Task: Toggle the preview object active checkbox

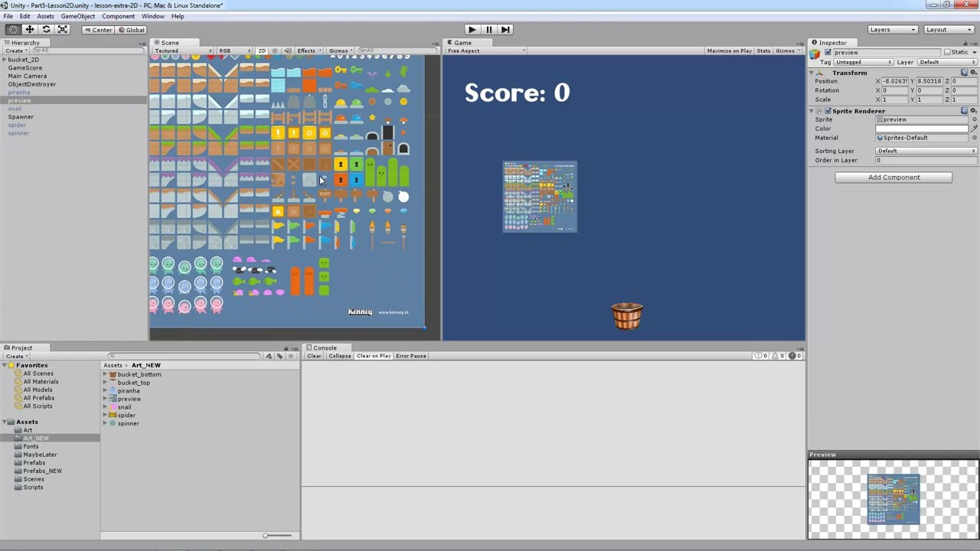Action: point(828,53)
